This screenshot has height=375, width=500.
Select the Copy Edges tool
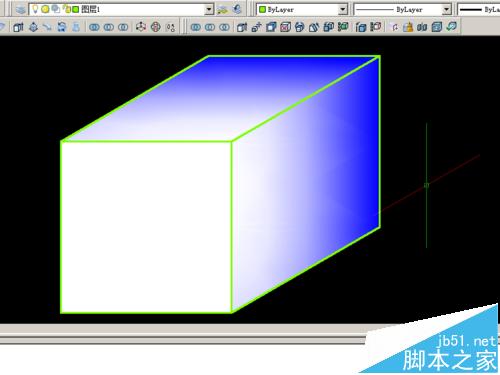point(361,27)
